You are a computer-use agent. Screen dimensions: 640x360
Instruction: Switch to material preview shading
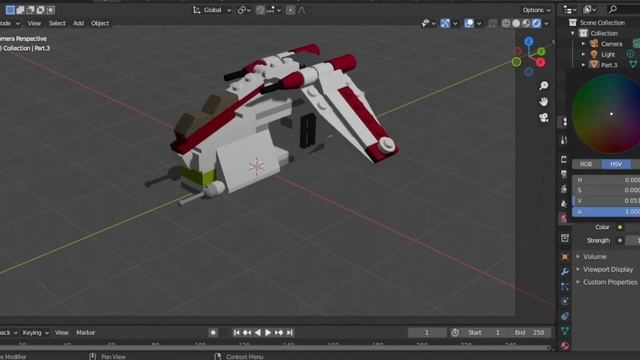click(x=526, y=23)
